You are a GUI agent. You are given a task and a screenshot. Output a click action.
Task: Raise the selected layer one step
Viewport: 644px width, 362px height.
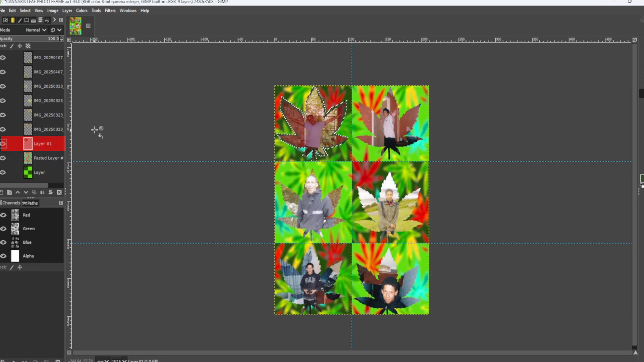18,192
